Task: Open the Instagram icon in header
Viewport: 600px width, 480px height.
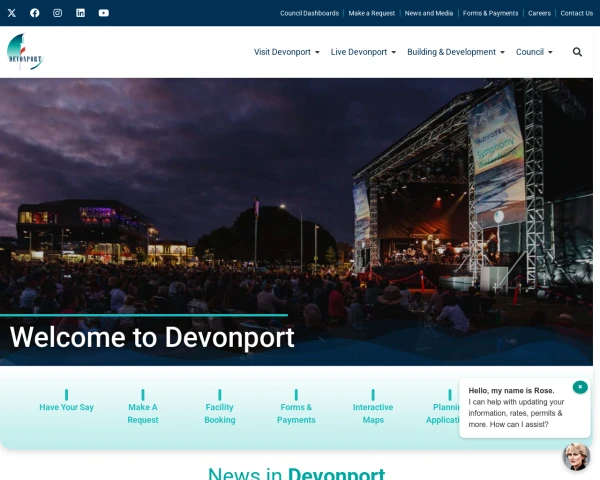Action: click(58, 13)
